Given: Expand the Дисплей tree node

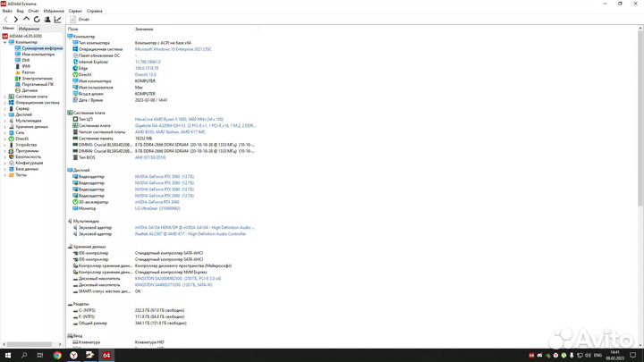Looking at the screenshot, I should (4, 114).
